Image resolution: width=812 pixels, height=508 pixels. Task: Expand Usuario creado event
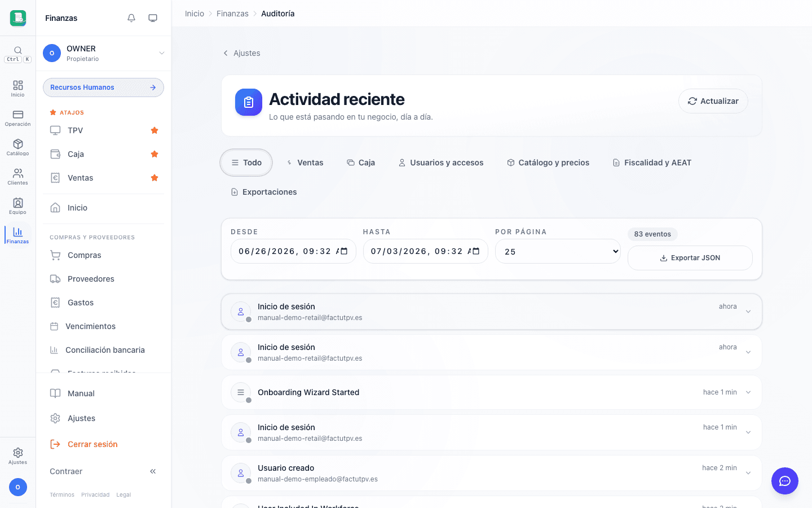tap(492, 473)
